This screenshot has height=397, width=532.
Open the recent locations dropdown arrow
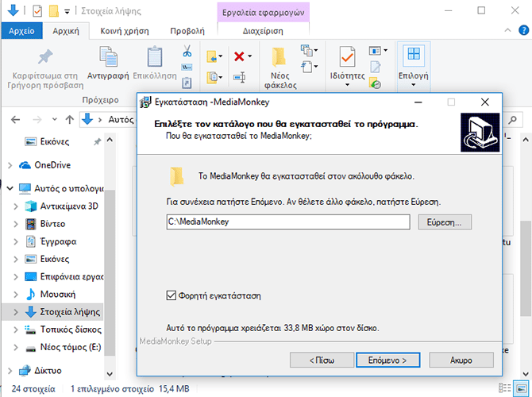(x=54, y=119)
